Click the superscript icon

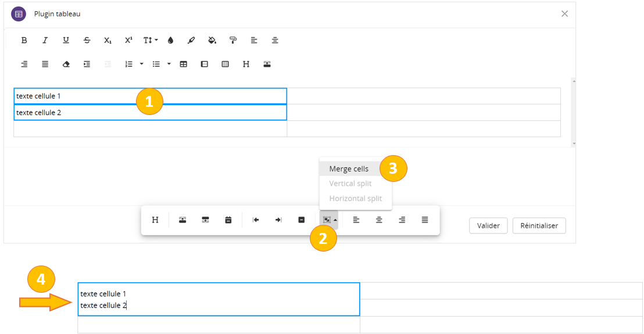[128, 40]
